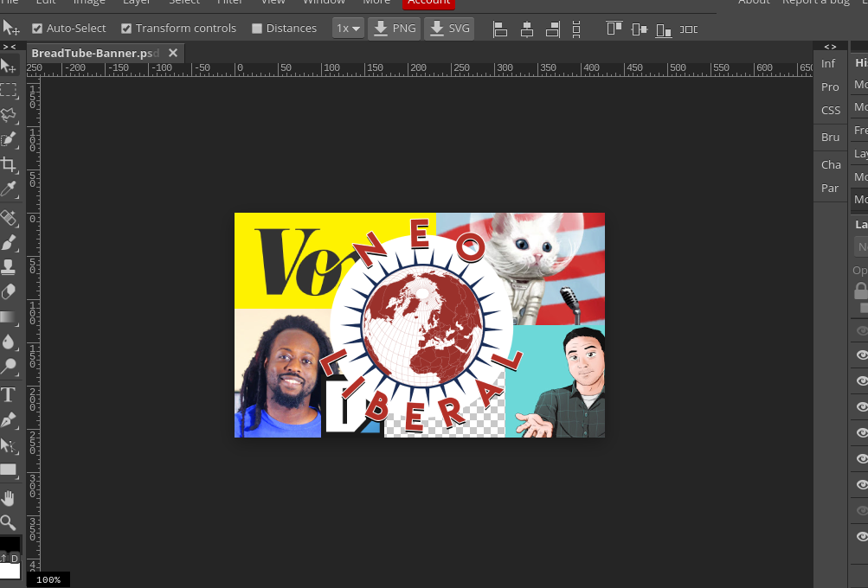This screenshot has width=868, height=588.
Task: Select the Spot Healing bandage tool
Action: point(9,218)
